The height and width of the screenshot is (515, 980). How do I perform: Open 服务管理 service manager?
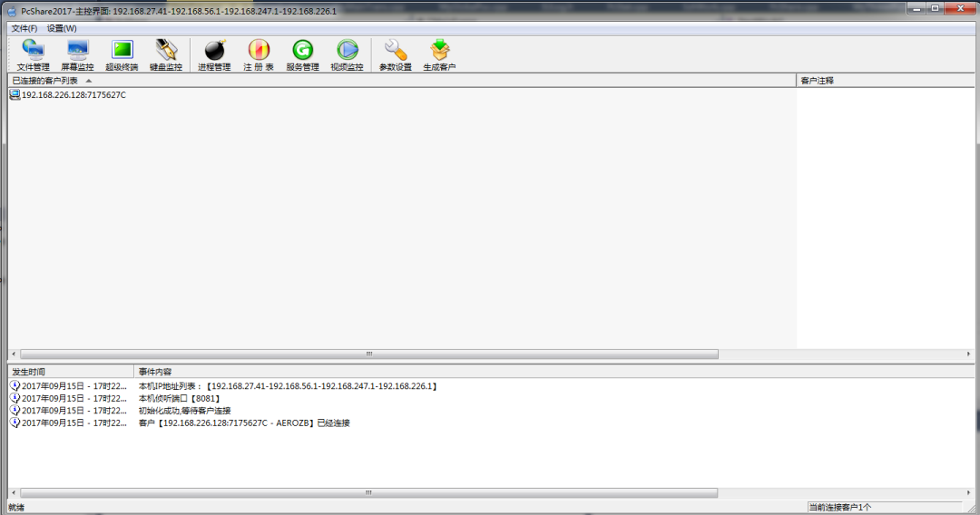[302, 54]
